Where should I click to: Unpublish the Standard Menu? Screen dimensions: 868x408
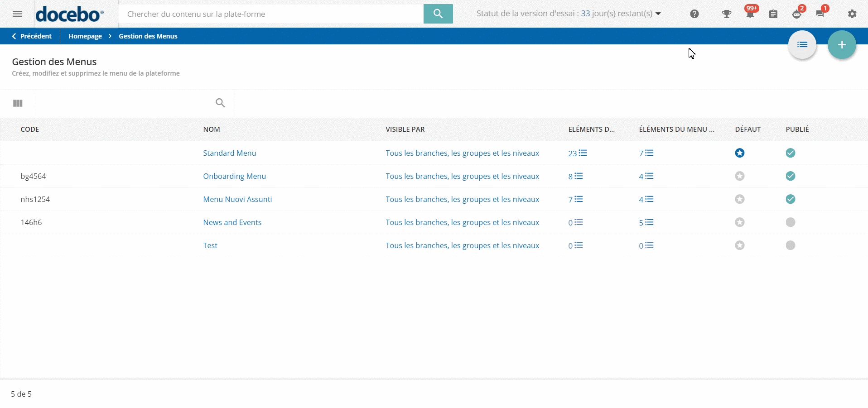pyautogui.click(x=791, y=153)
